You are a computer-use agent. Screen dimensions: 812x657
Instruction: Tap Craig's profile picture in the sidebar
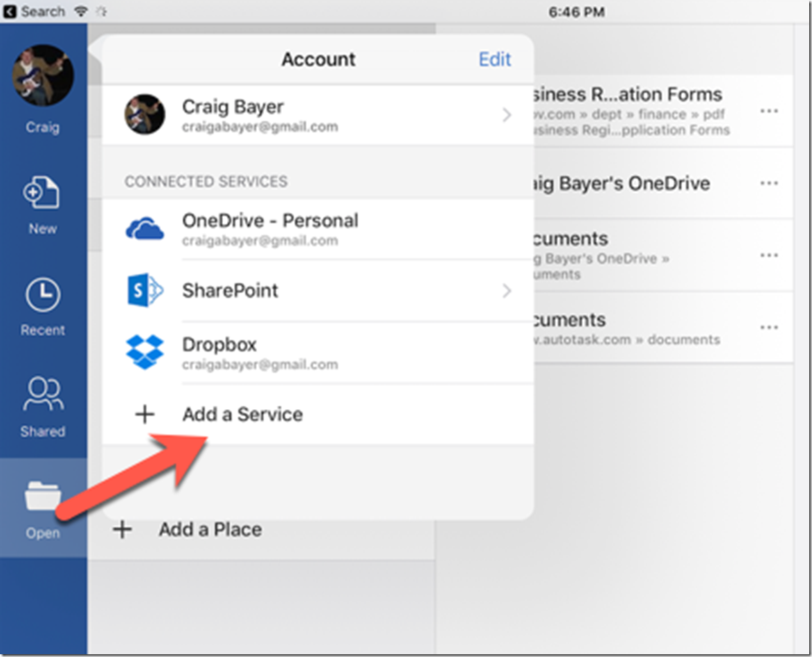(43, 75)
